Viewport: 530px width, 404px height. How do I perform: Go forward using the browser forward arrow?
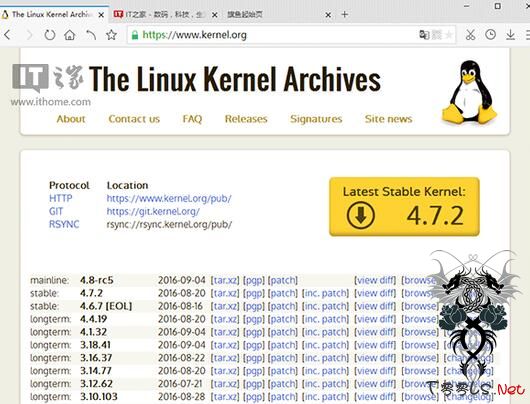[x=29, y=35]
